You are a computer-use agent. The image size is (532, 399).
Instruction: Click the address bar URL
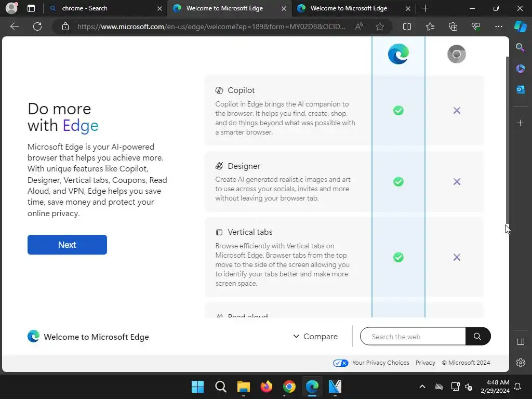click(211, 26)
